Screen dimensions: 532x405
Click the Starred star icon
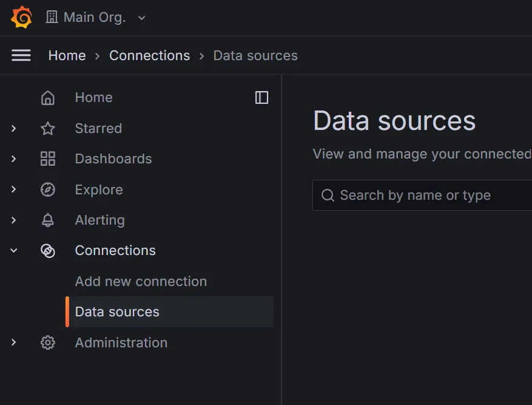(x=48, y=128)
